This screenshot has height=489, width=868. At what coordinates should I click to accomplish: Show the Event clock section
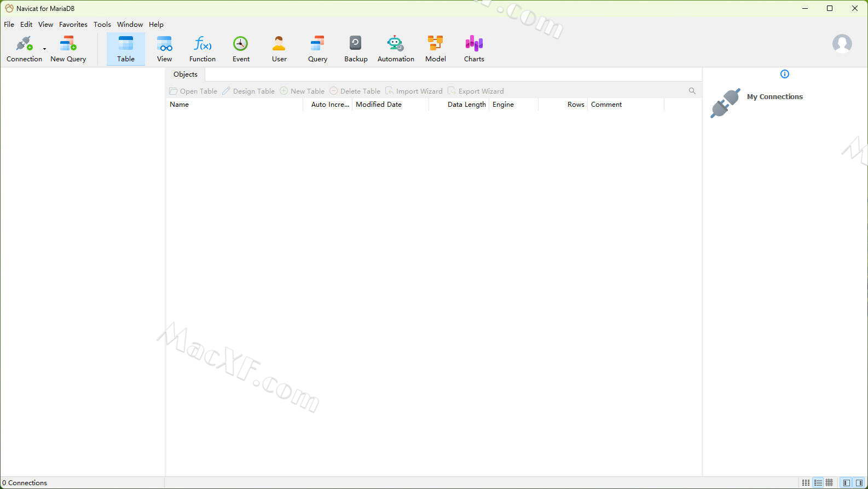241,44
